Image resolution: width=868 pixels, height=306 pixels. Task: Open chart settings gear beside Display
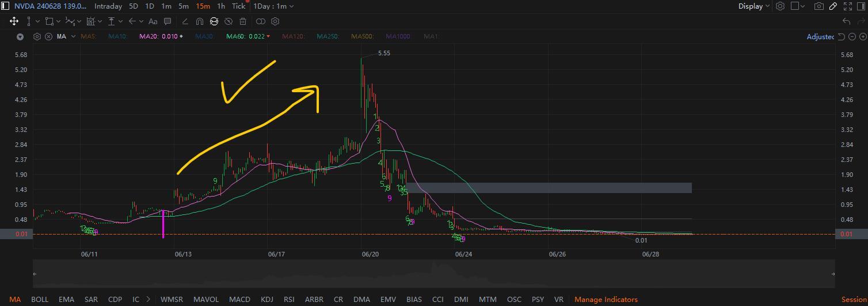pyautogui.click(x=780, y=6)
